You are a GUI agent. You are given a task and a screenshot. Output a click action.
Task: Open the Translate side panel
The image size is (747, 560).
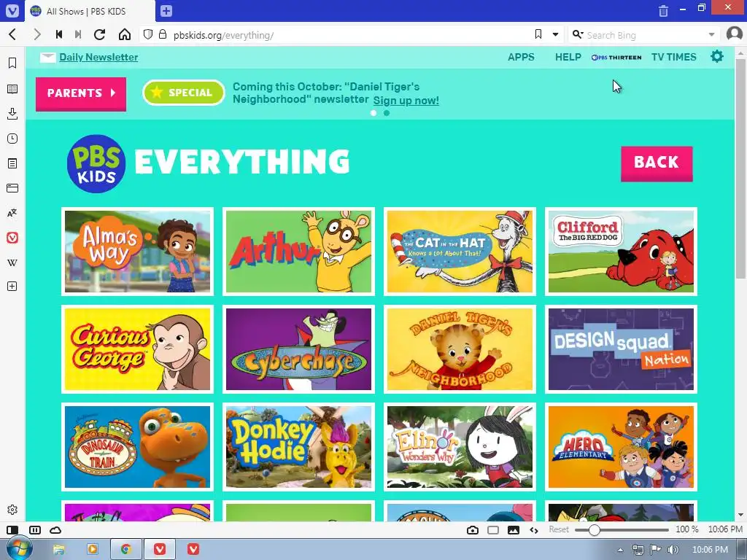[12, 213]
